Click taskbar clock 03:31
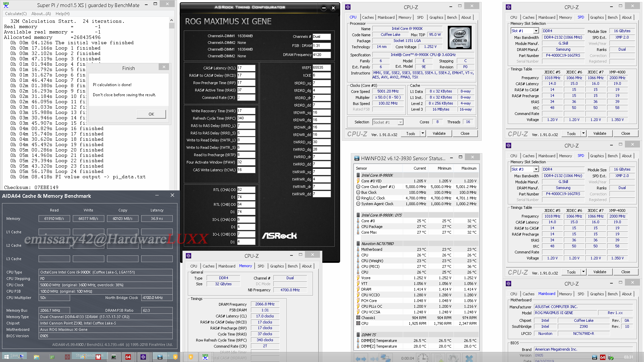644x362 pixels. click(629, 357)
